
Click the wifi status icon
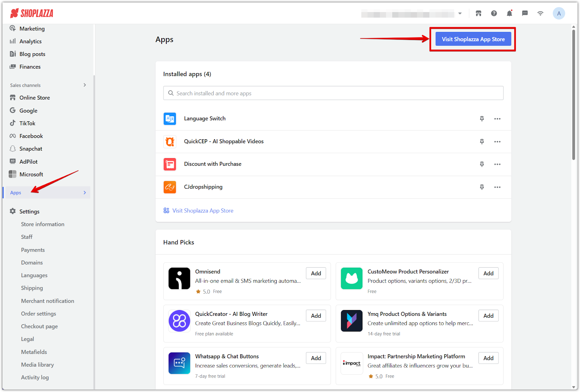540,13
